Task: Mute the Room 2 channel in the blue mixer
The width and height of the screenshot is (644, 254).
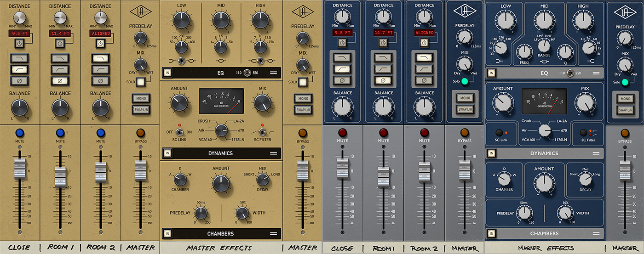Action: coord(424,133)
